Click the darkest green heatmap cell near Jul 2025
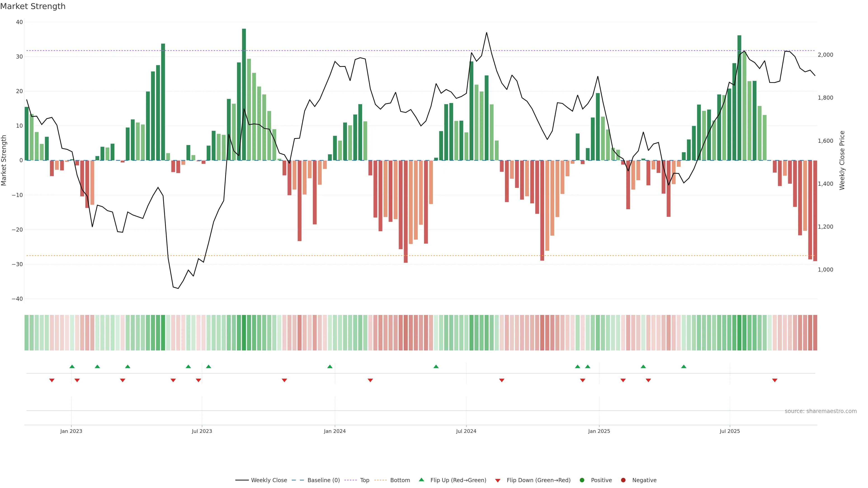This screenshot has width=868, height=488. (x=739, y=332)
